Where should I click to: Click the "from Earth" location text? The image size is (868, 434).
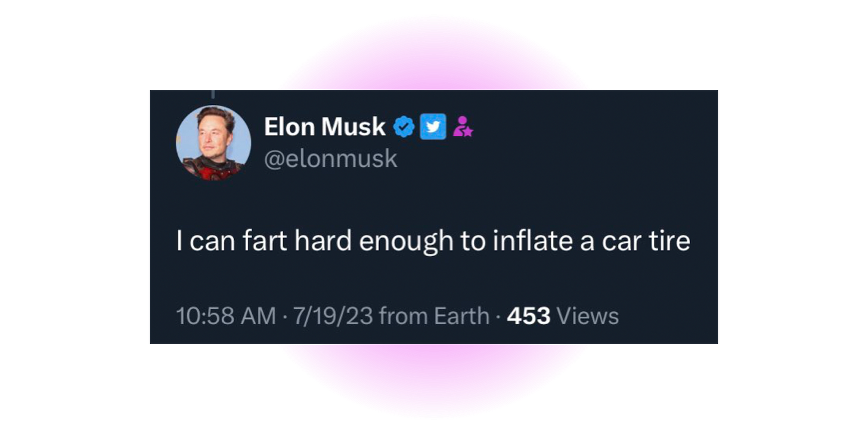(434, 316)
